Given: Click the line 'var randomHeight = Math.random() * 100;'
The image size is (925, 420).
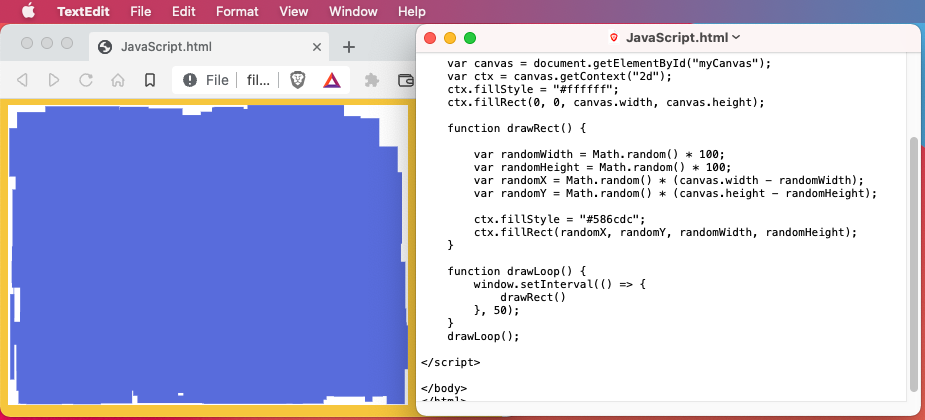Looking at the screenshot, I should (x=602, y=167).
